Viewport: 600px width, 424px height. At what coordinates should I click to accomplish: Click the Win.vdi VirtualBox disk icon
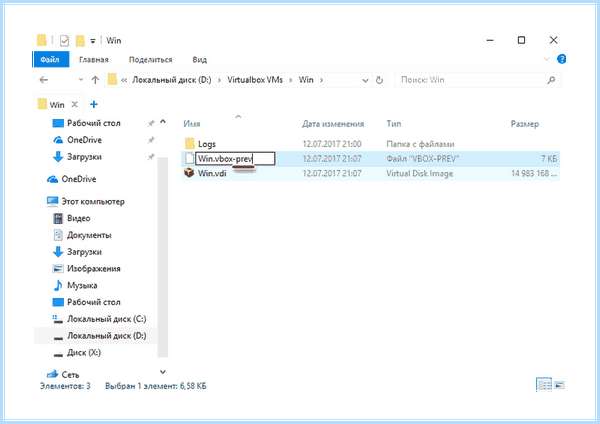click(x=189, y=173)
